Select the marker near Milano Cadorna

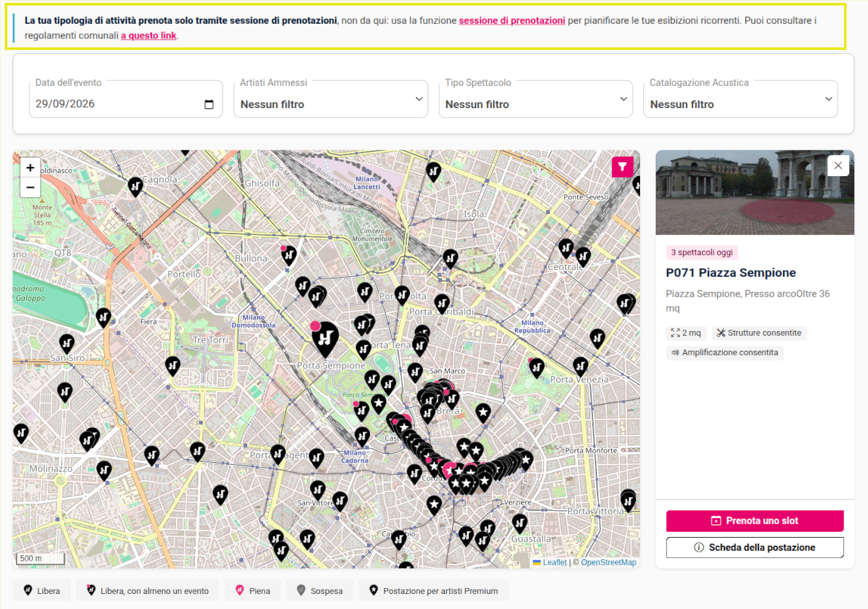(362, 436)
